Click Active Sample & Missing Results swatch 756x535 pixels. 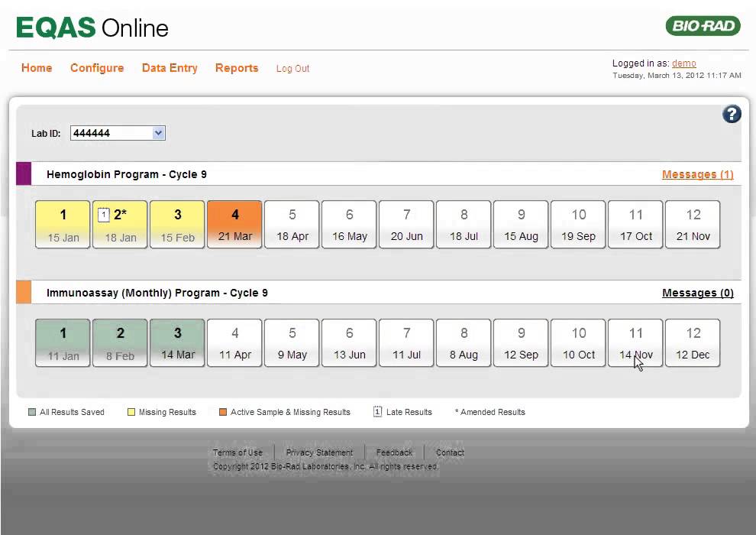[x=223, y=412]
